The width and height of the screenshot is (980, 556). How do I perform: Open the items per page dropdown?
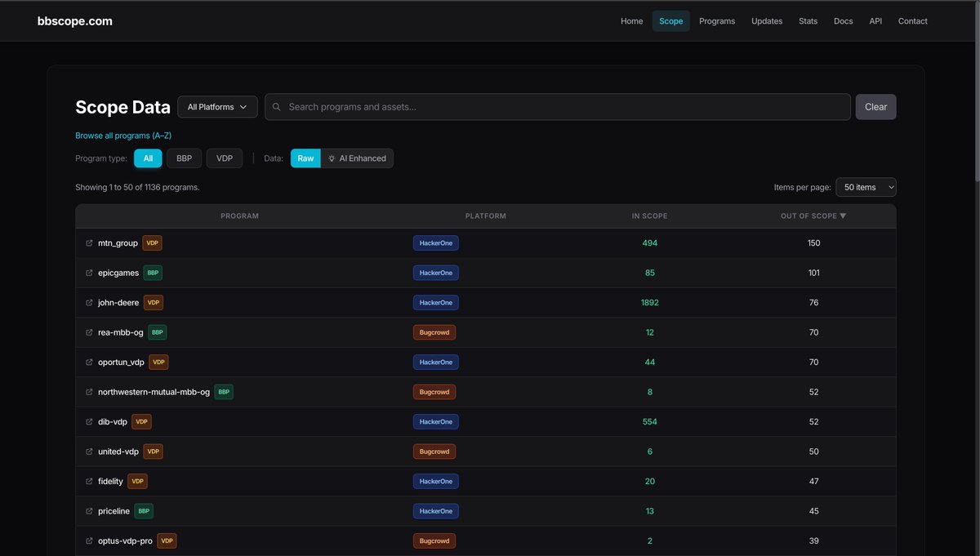[866, 187]
